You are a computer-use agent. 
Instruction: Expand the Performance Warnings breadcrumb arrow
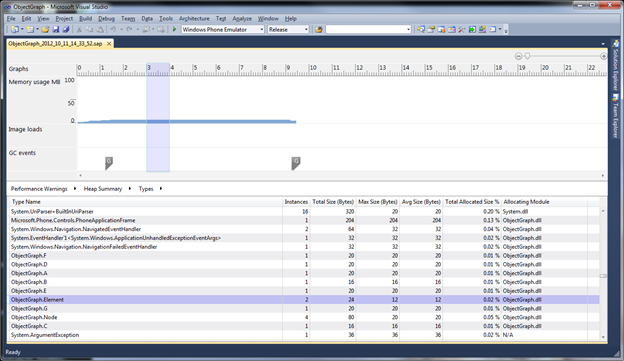coord(75,189)
